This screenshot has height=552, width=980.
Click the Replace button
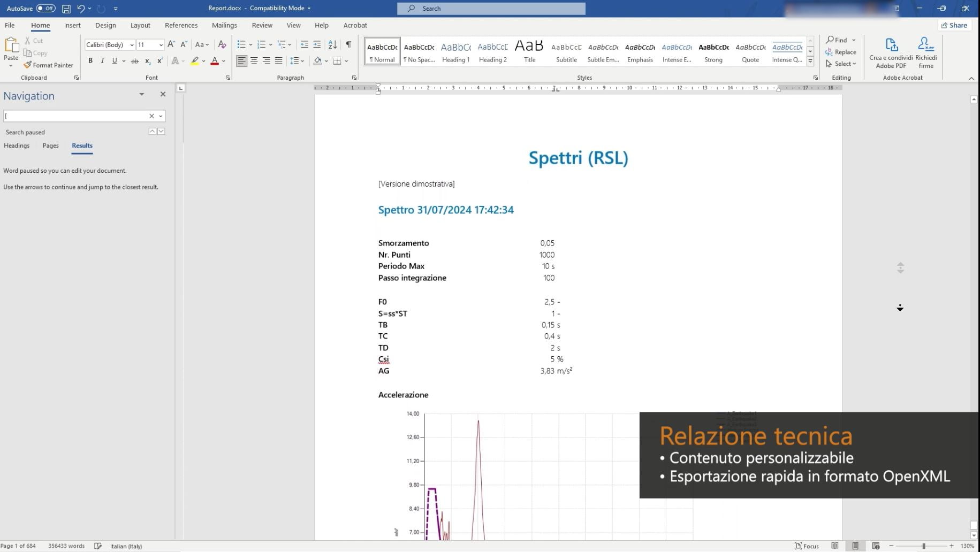841,52
